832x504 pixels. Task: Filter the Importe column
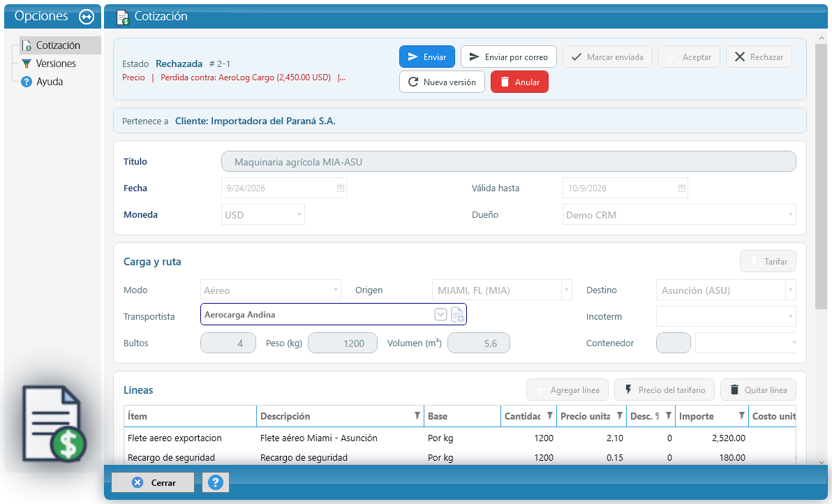(741, 416)
